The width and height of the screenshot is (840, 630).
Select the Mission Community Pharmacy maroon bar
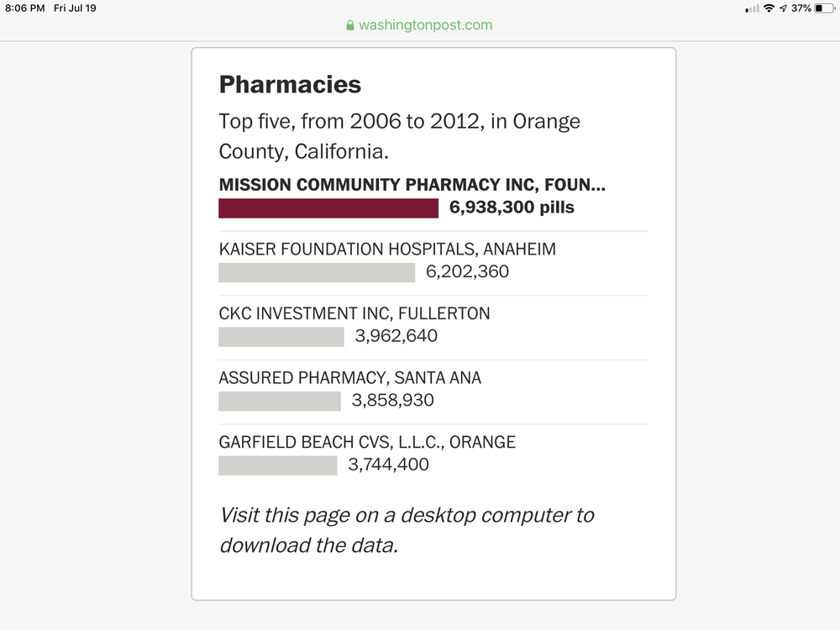(x=328, y=208)
